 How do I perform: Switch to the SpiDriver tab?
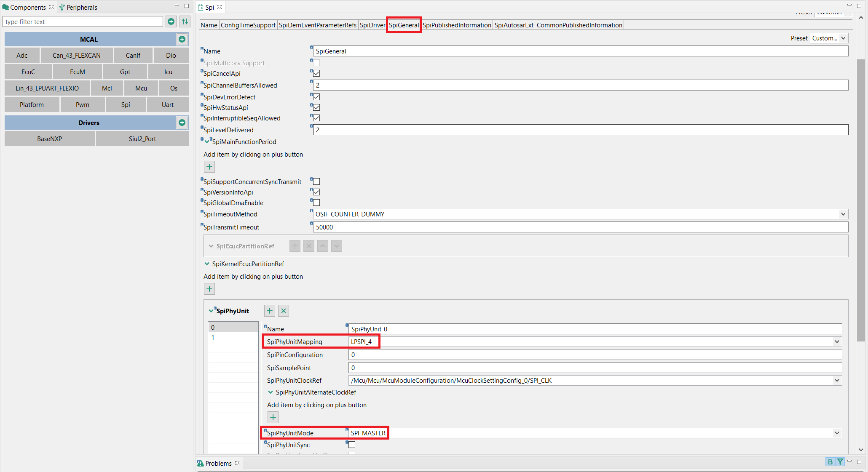pyautogui.click(x=372, y=25)
